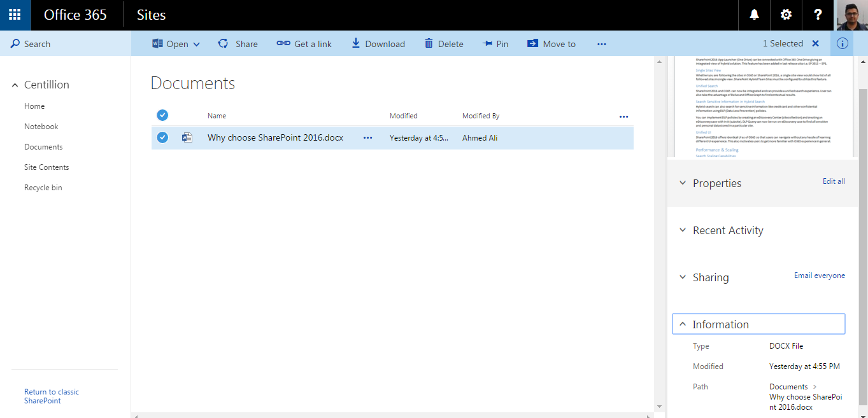Expand the Properties section
The image size is (868, 418).
[683, 183]
